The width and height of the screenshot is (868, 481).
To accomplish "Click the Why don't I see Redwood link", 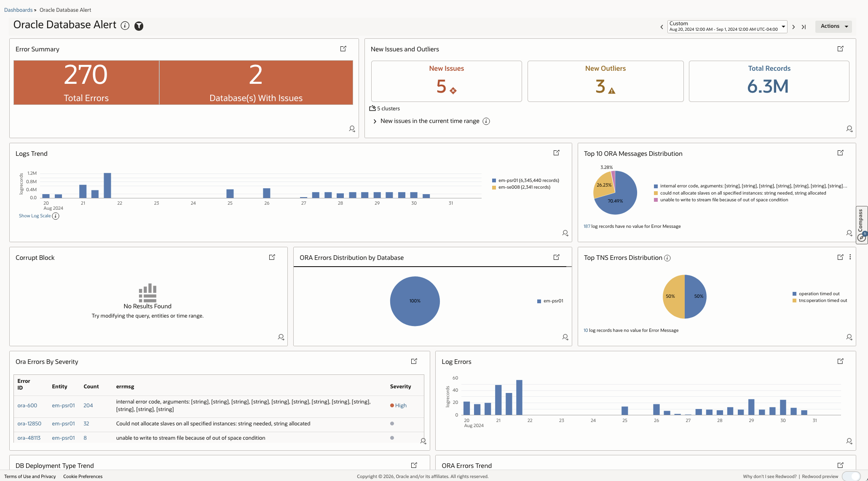I will 769,476.
